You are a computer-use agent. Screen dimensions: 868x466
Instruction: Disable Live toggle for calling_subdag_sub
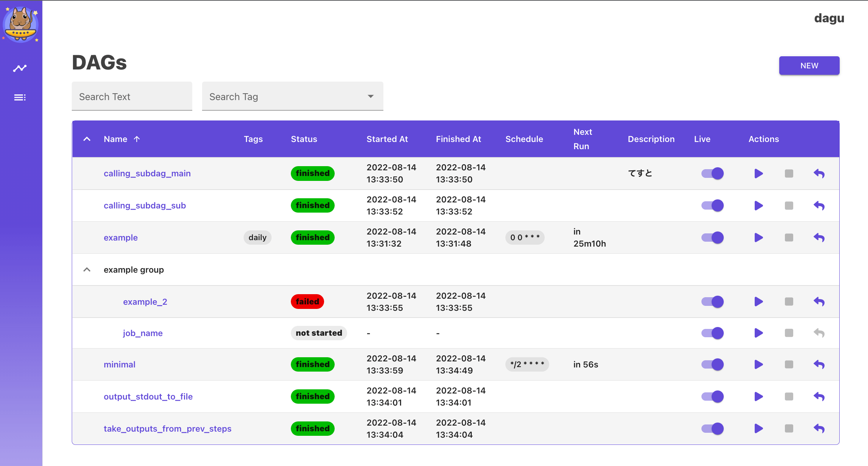click(712, 205)
